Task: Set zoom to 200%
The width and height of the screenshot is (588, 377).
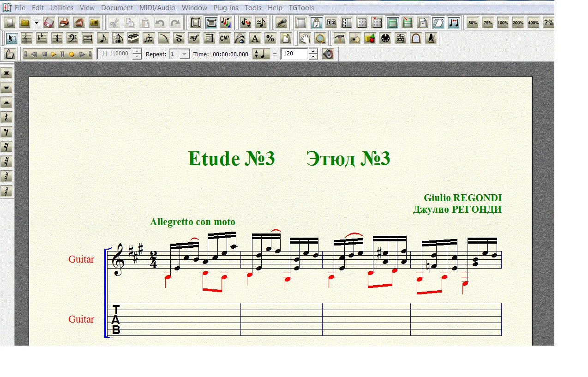Action: (x=518, y=22)
